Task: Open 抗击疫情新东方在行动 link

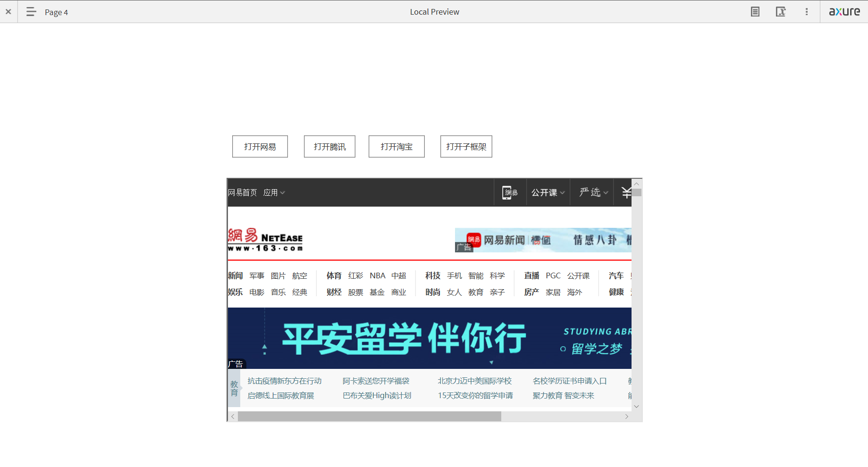Action: 285,381
